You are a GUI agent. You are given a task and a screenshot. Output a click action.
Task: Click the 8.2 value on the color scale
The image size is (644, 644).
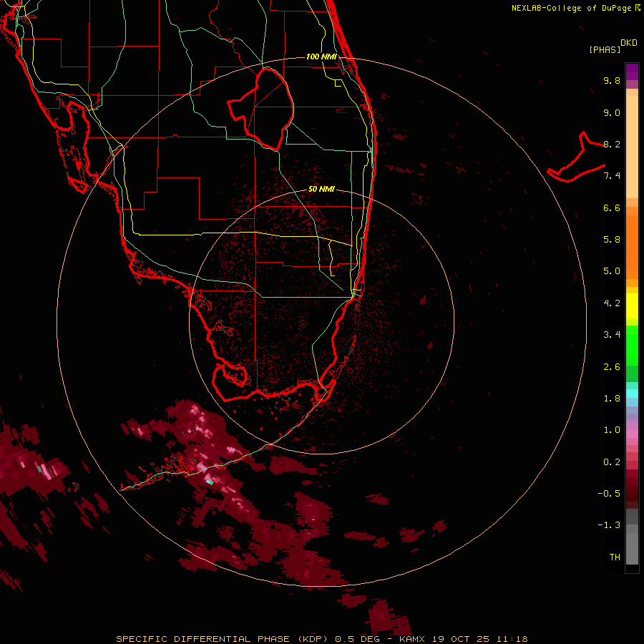[612, 144]
